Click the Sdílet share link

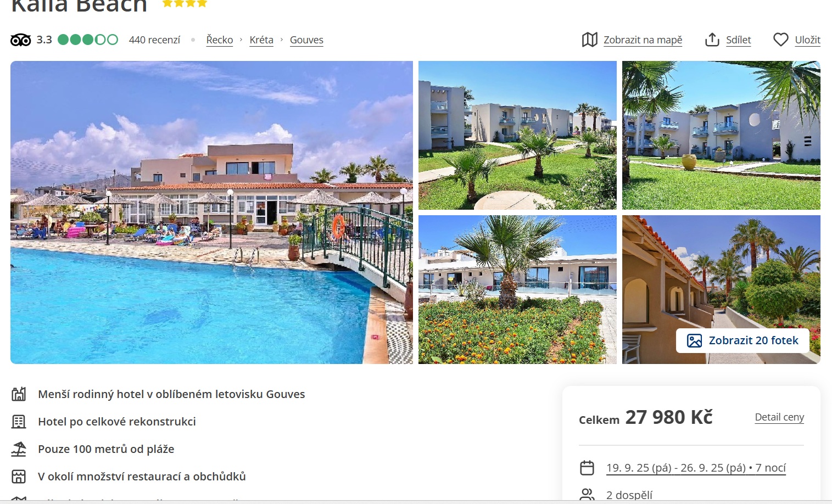pyautogui.click(x=738, y=40)
